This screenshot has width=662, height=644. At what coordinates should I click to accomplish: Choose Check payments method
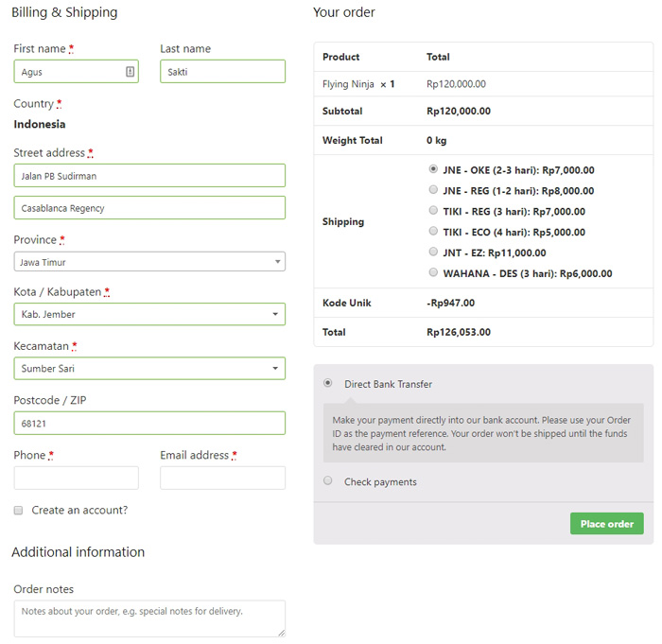[327, 480]
